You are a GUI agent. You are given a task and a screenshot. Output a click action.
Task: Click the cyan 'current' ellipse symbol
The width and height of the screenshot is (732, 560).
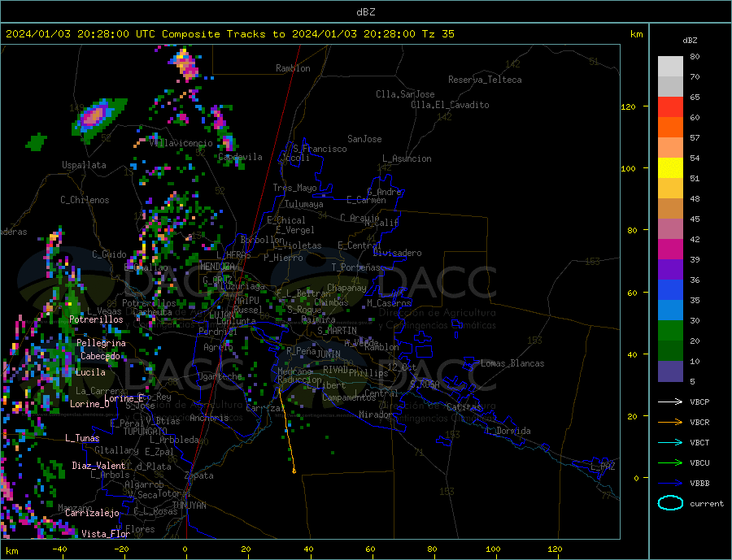[670, 503]
